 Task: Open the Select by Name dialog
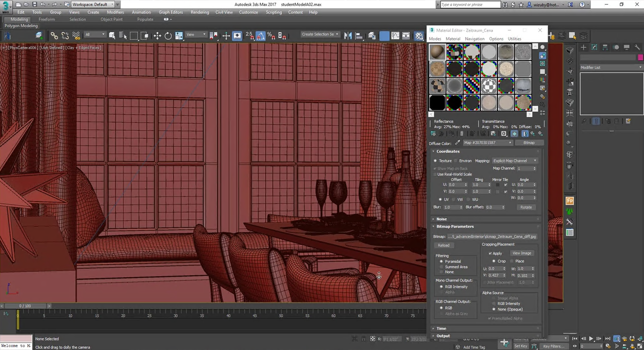123,35
